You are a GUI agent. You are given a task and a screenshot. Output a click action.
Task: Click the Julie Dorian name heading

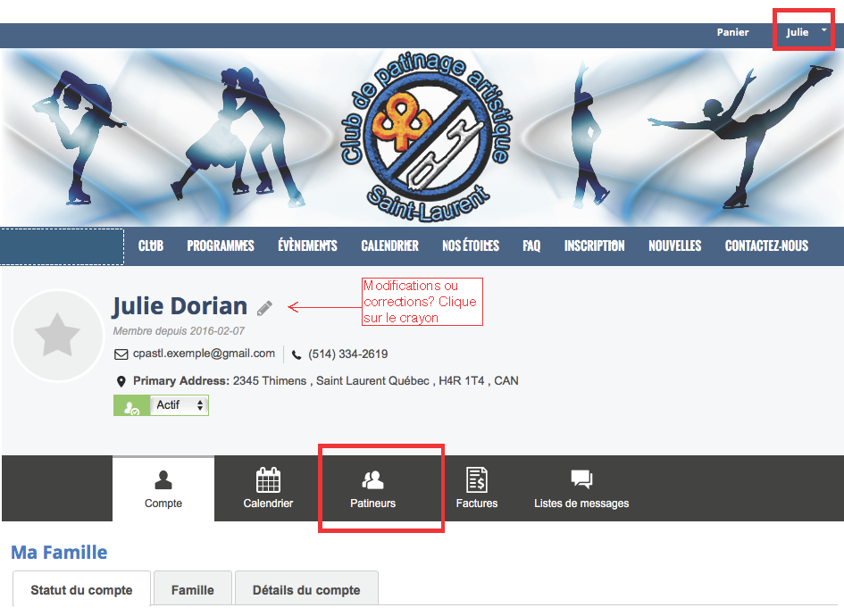pos(180,306)
